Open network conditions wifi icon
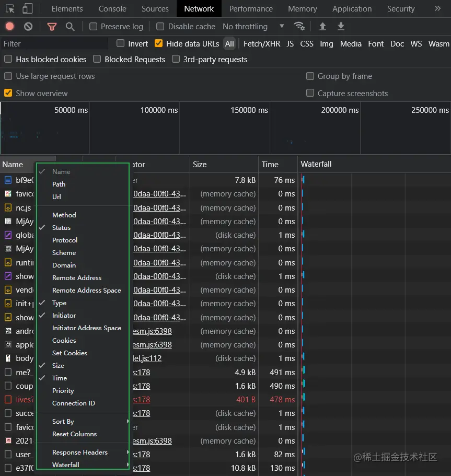 (x=299, y=27)
